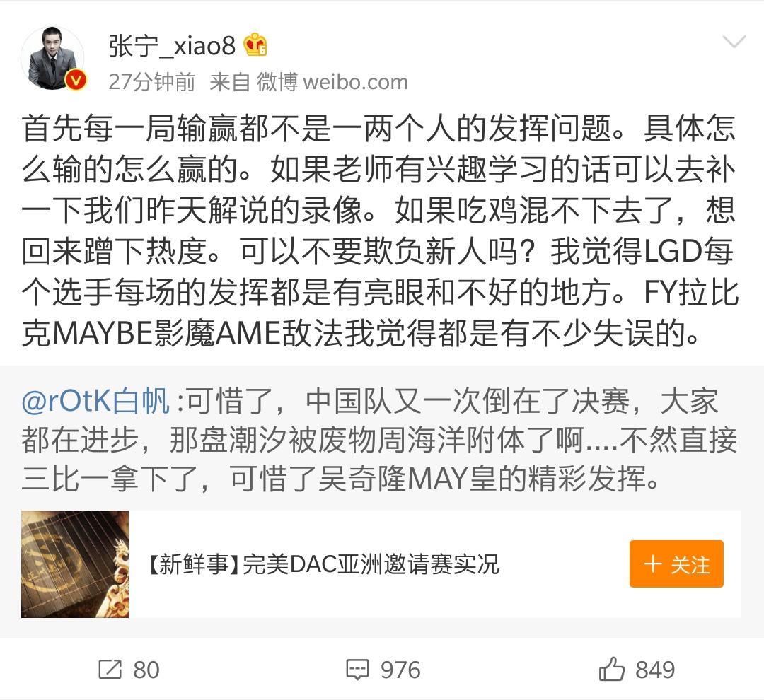Open @rOtK白帆 mention link
Image resolution: width=764 pixels, height=700 pixels.
95,402
